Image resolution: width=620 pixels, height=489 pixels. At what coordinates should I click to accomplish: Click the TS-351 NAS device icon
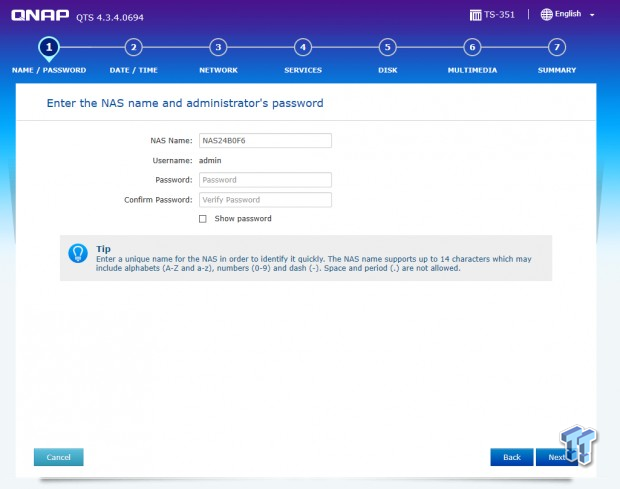click(x=475, y=15)
